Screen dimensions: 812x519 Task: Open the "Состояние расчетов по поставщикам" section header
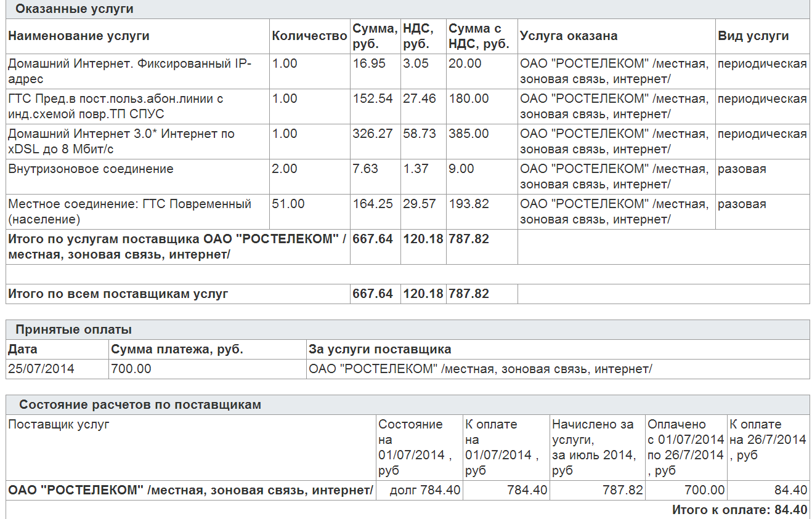click(x=140, y=405)
